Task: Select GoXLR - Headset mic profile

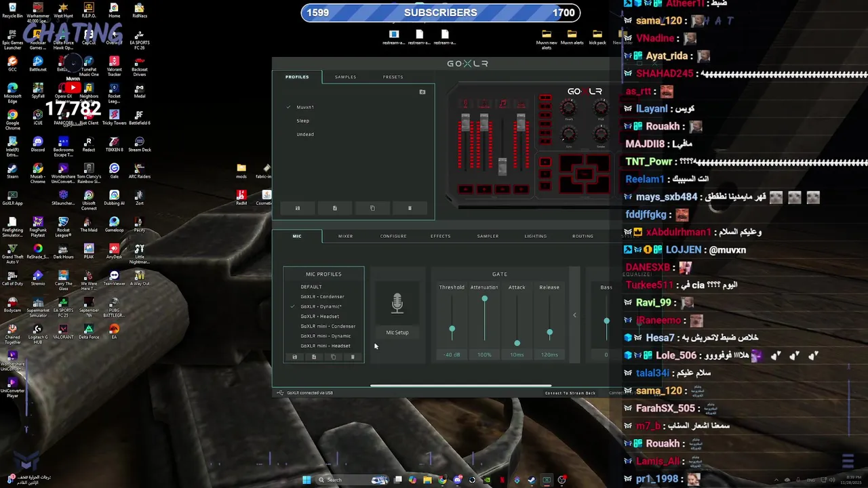Action: (319, 316)
